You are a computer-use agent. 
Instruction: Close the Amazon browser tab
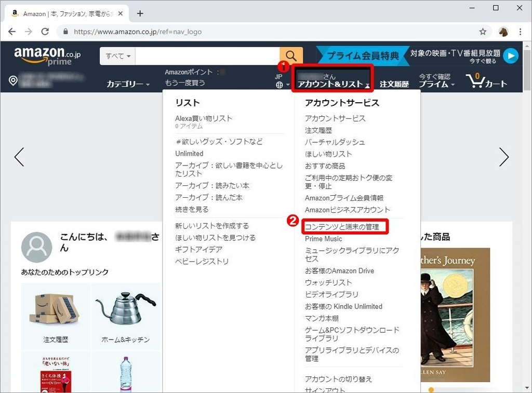pyautogui.click(x=120, y=13)
